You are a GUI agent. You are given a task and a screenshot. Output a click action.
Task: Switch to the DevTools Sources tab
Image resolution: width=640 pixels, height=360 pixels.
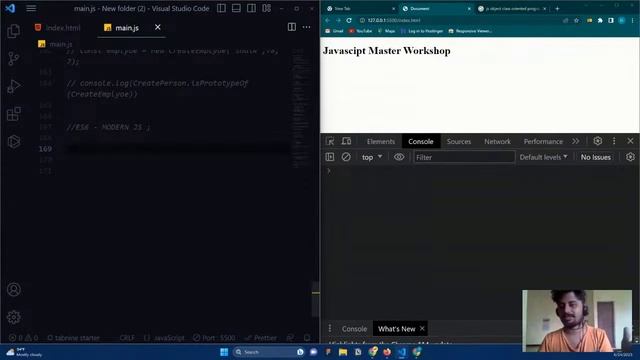459,142
